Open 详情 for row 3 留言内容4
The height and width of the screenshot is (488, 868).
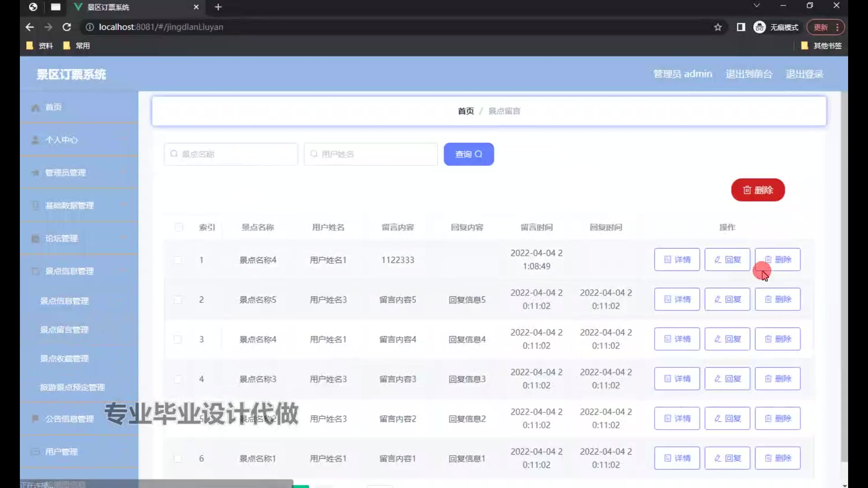(677, 339)
